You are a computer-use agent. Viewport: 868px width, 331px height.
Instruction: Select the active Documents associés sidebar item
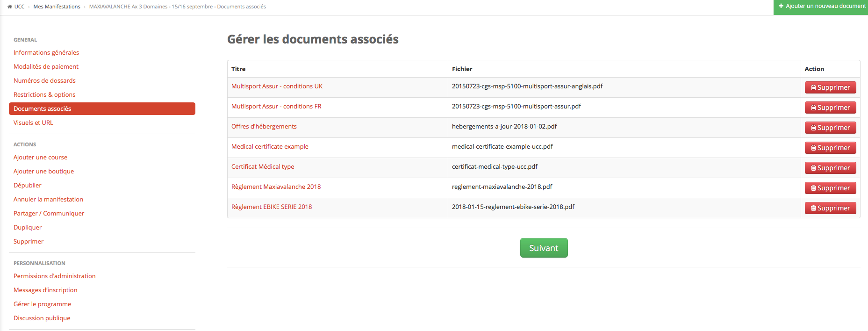tap(102, 108)
